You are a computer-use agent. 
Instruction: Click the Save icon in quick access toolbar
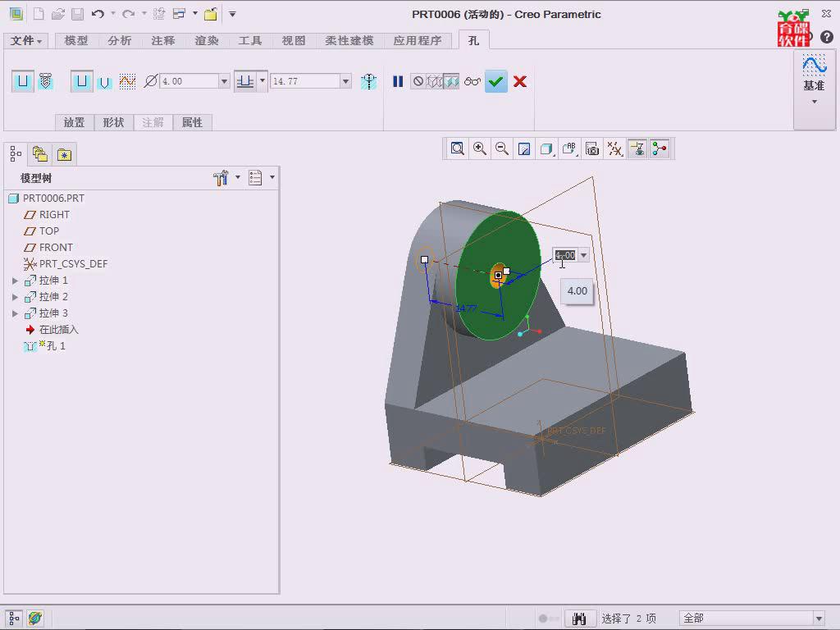pyautogui.click(x=78, y=14)
